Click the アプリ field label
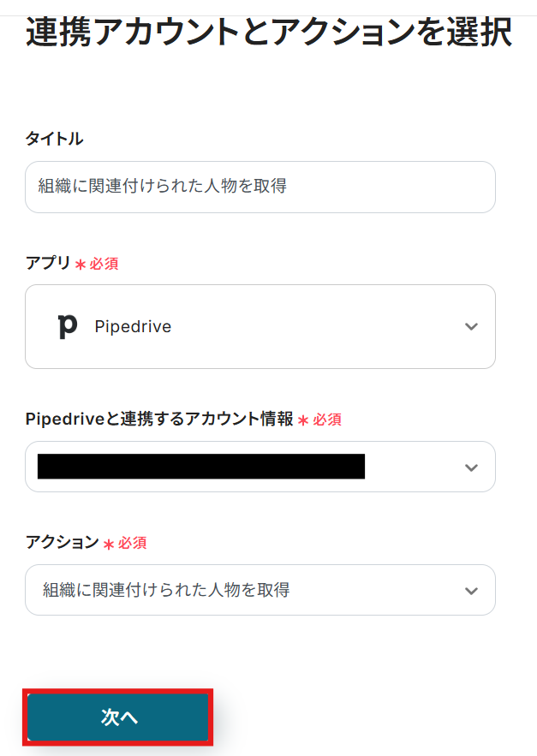537x756 pixels. tap(48, 263)
